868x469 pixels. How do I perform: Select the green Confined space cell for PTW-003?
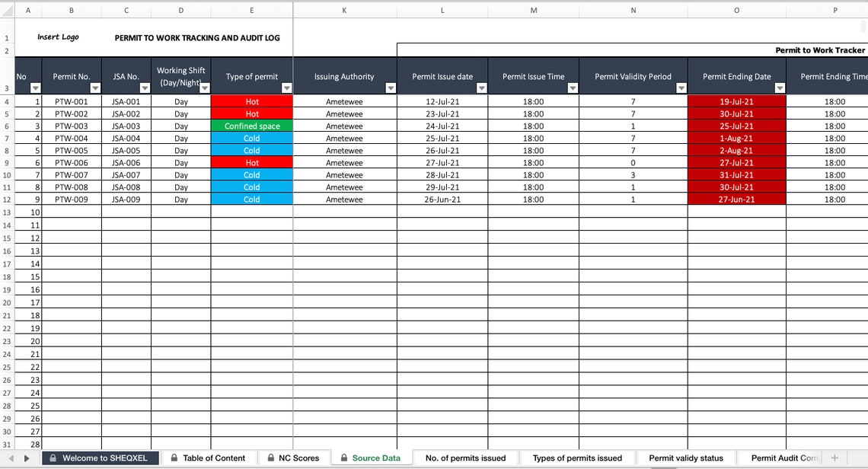[x=251, y=126]
